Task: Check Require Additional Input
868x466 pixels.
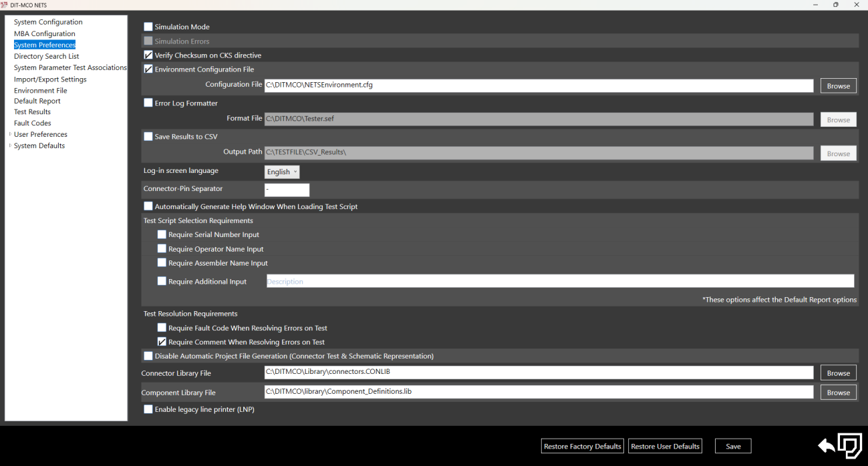Action: [162, 281]
